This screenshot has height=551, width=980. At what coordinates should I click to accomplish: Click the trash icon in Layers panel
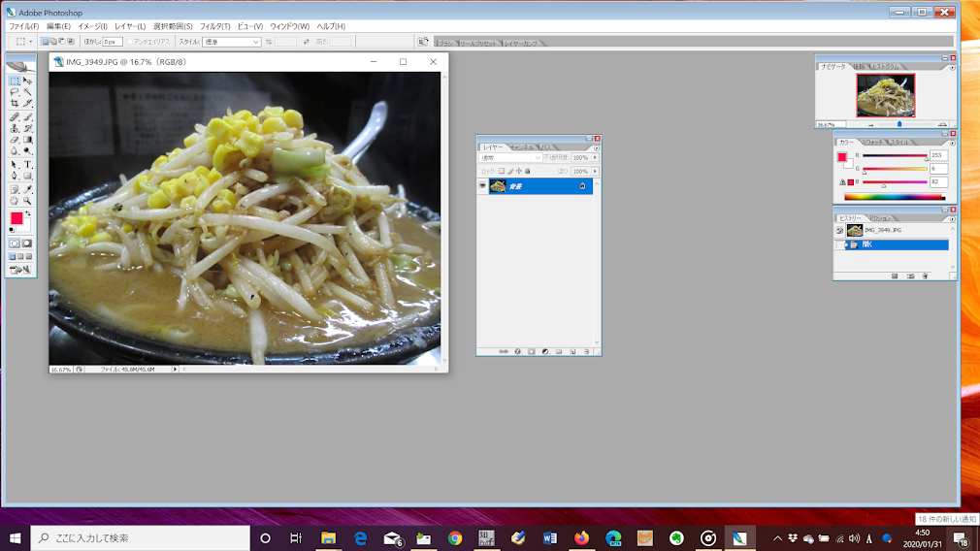(586, 352)
